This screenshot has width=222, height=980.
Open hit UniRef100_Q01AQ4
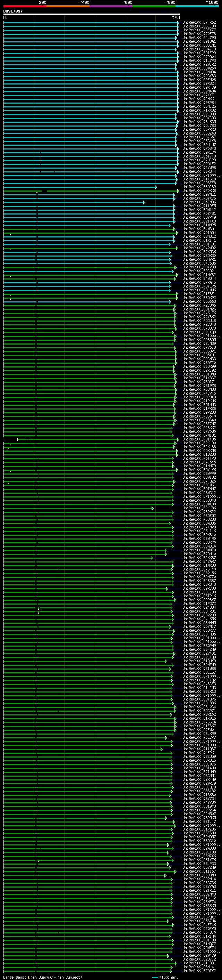tap(199, 233)
